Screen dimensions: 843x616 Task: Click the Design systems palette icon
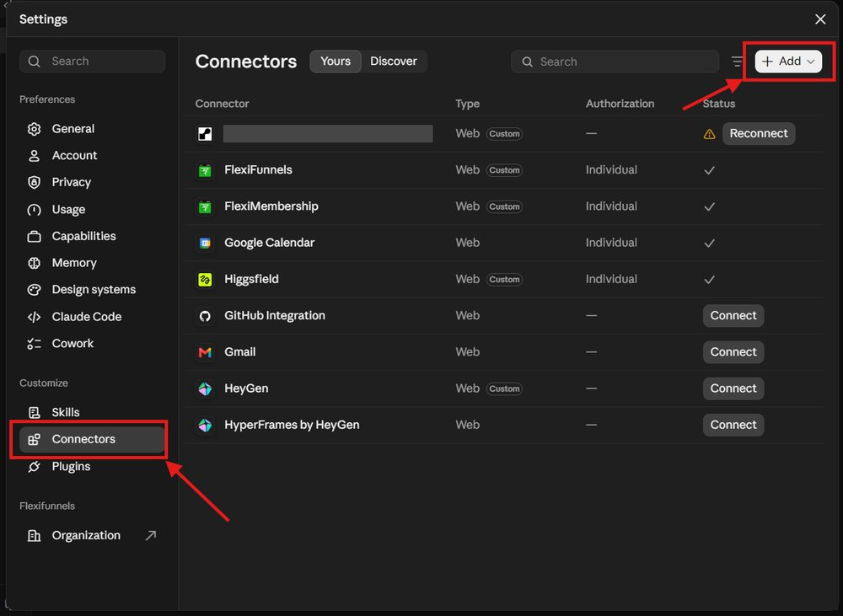coord(34,290)
